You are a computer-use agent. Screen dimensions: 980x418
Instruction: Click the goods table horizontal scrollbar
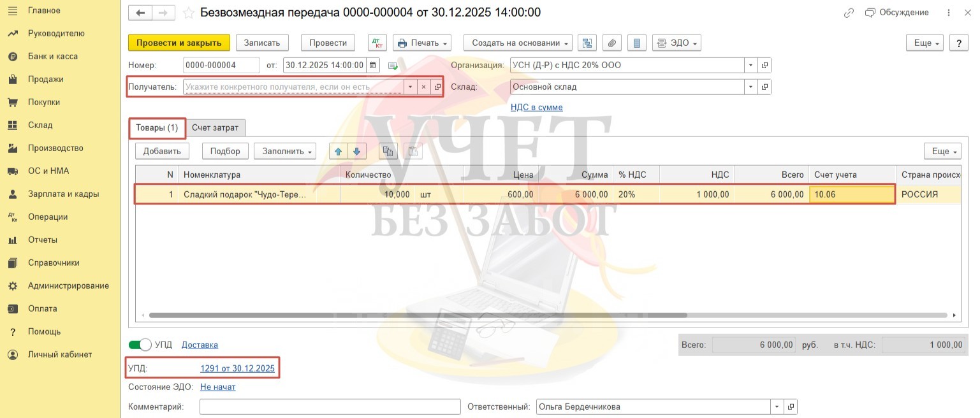(418, 315)
